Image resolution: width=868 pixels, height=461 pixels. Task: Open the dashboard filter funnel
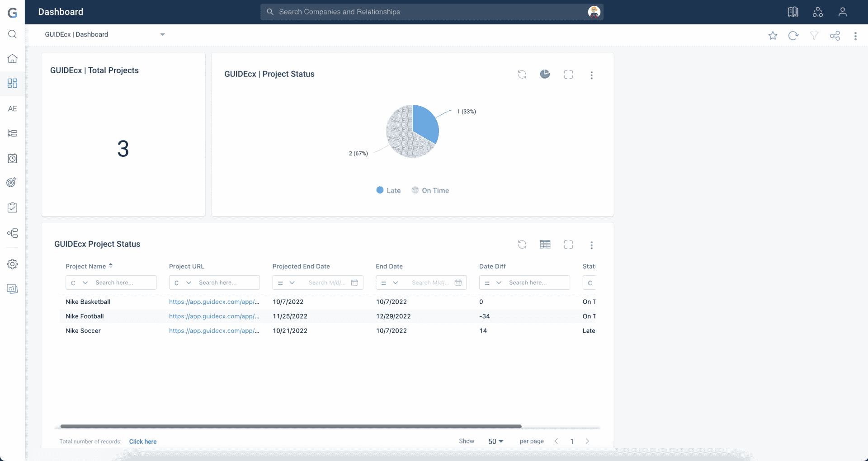coord(814,36)
